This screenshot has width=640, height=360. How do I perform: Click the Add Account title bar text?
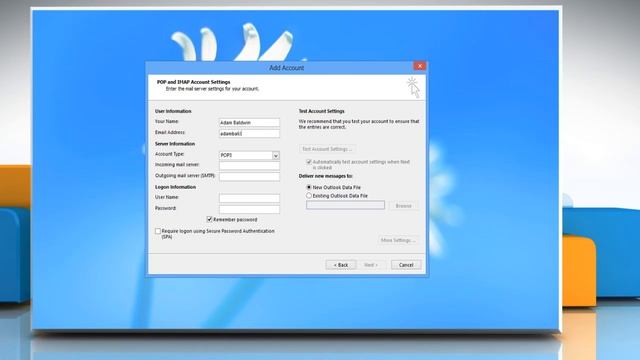click(x=286, y=68)
